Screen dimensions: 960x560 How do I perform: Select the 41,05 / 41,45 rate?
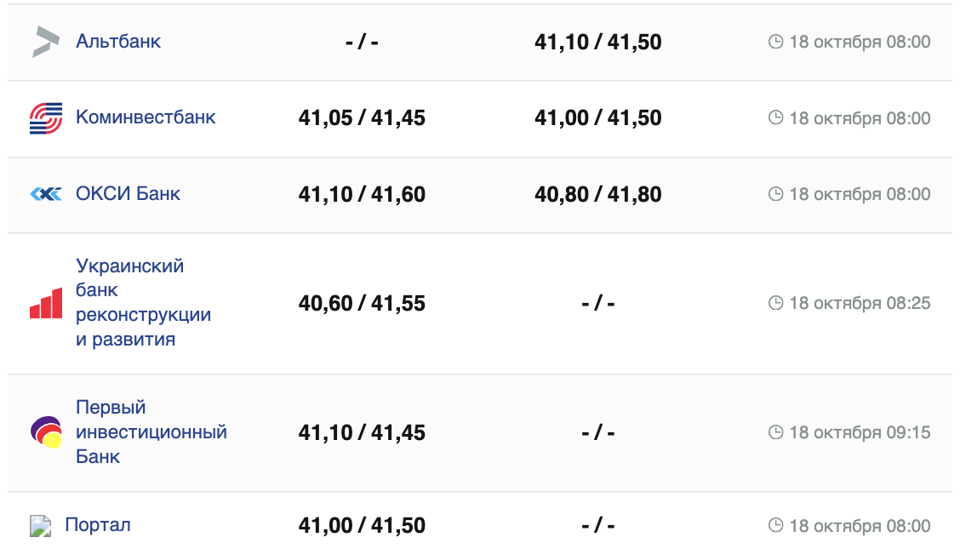[x=362, y=118]
